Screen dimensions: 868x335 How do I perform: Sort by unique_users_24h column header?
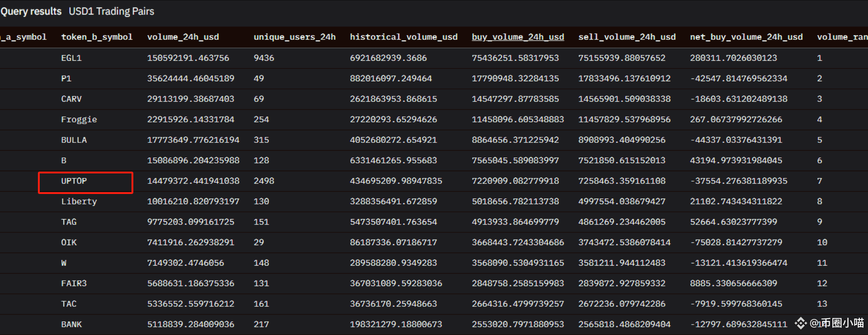click(295, 37)
